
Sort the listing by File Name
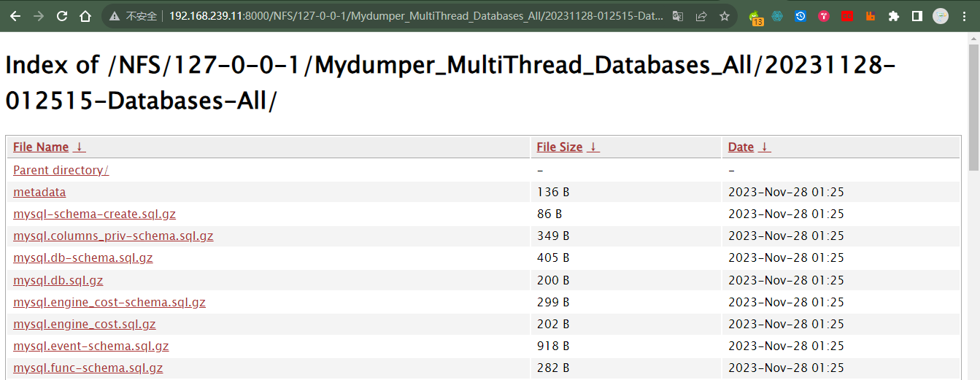[41, 147]
